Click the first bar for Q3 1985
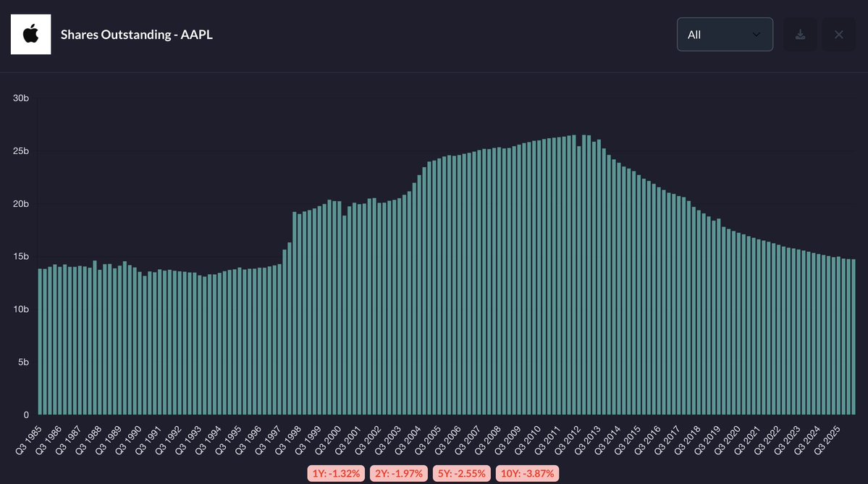This screenshot has width=868, height=484. tap(40, 342)
